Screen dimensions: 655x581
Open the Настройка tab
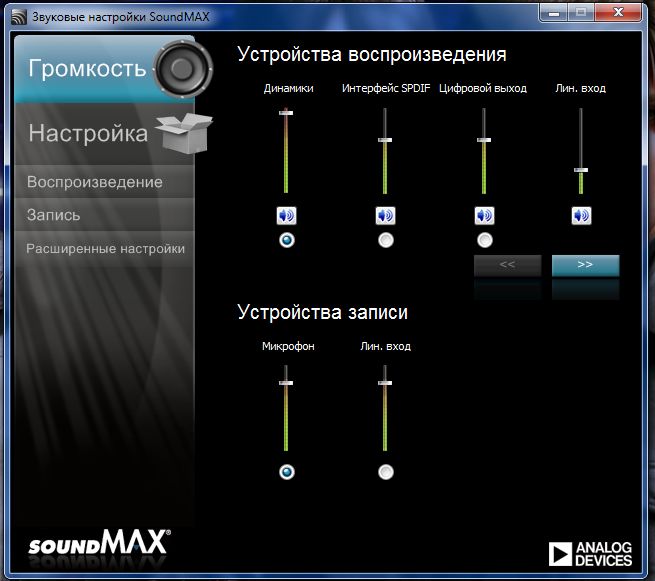click(104, 134)
